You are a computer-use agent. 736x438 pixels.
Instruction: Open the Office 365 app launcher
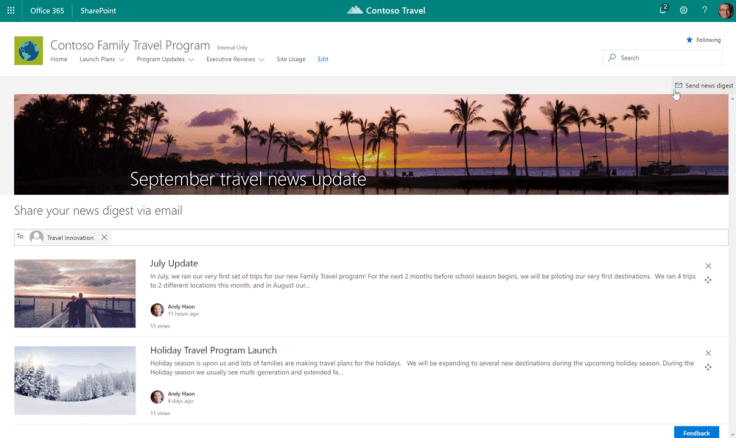coord(11,10)
